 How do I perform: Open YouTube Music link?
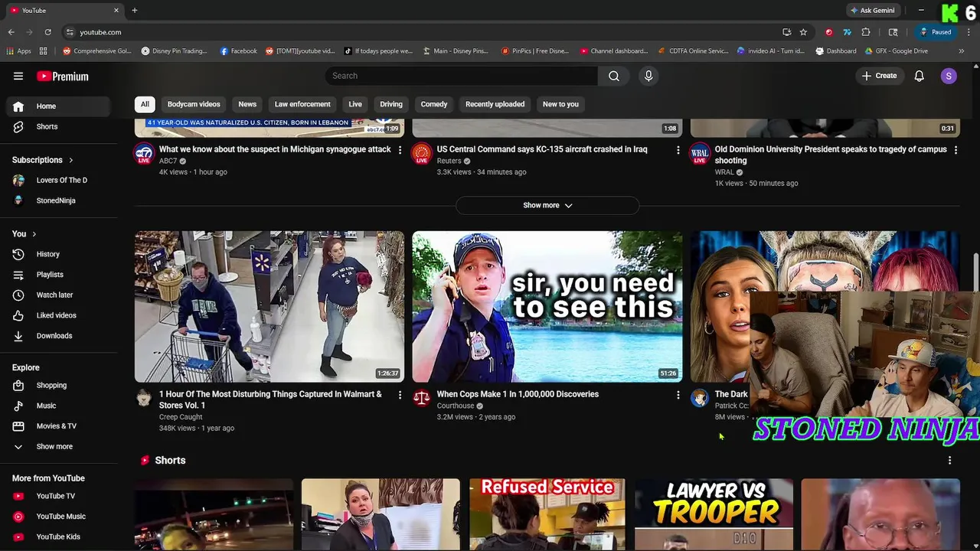[x=59, y=517]
